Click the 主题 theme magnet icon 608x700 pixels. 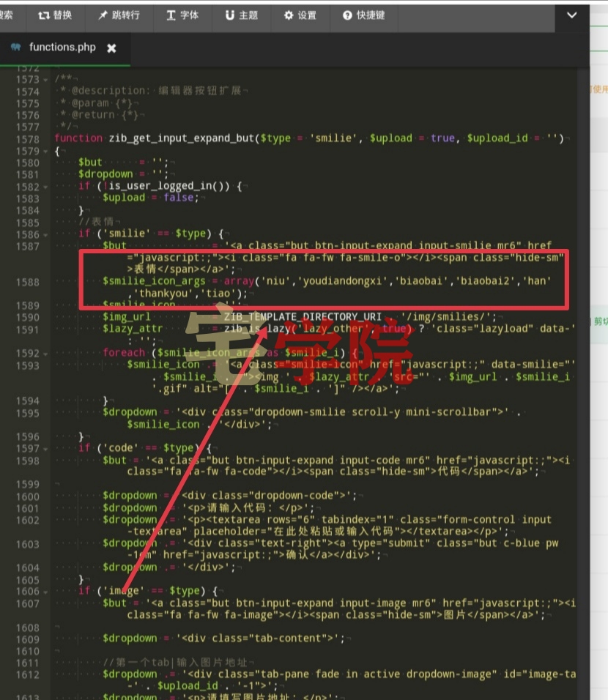(x=229, y=15)
